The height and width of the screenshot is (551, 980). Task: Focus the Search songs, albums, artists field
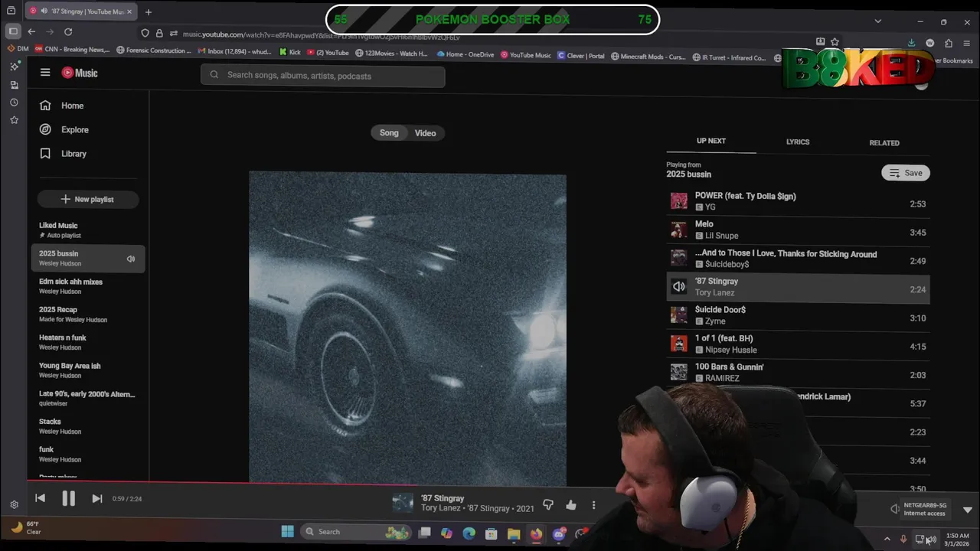click(x=322, y=76)
